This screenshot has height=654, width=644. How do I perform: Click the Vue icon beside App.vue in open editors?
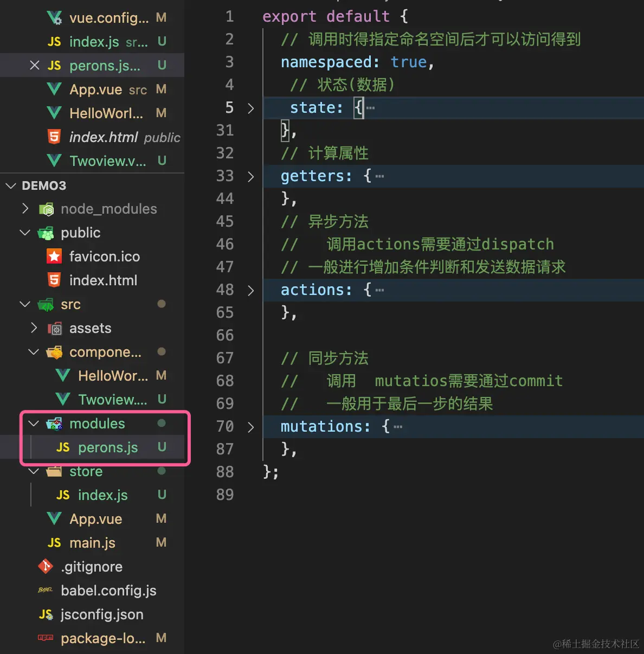point(54,89)
